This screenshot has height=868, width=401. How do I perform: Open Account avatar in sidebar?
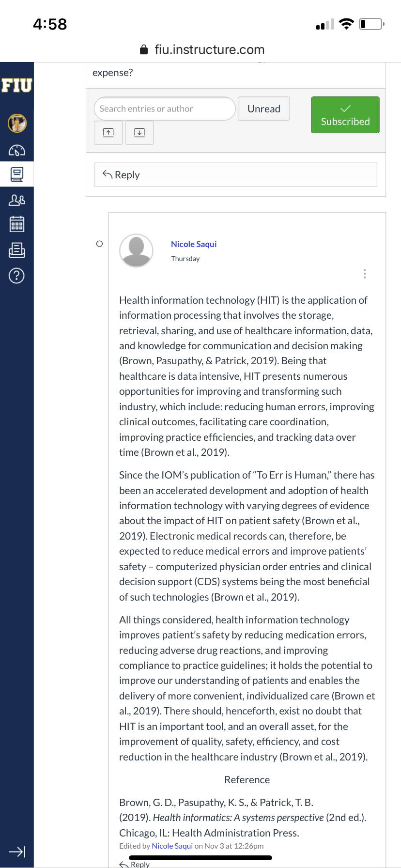point(17,123)
